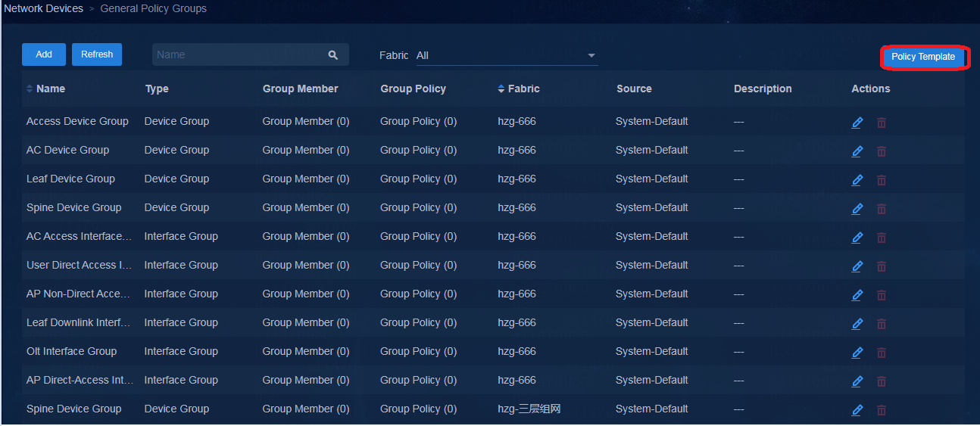
Task: Select General Policy Groups breadcrumb
Action: (154, 8)
